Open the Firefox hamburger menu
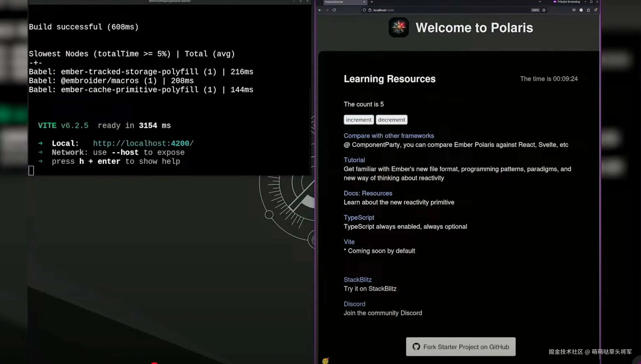 click(596, 10)
